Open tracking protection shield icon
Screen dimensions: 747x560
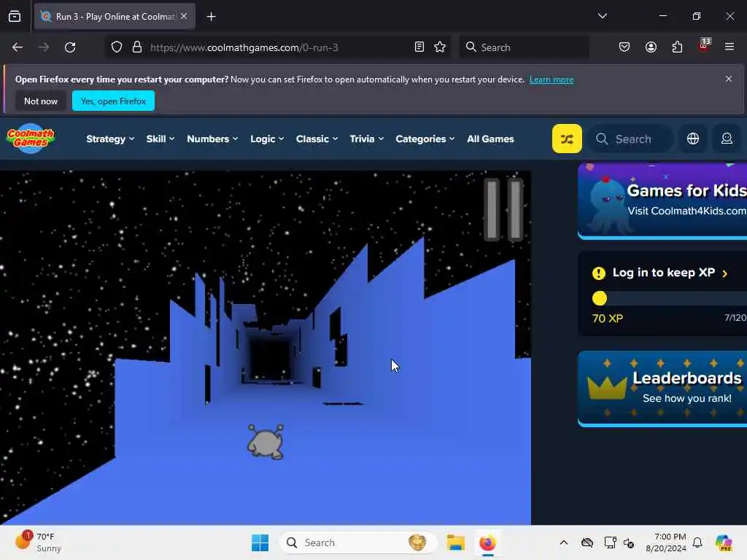pos(117,47)
